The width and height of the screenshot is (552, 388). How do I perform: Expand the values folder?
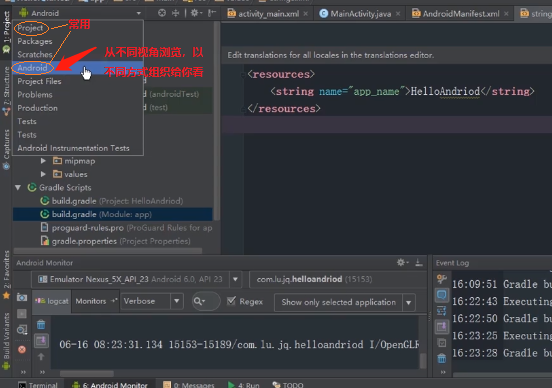point(43,174)
